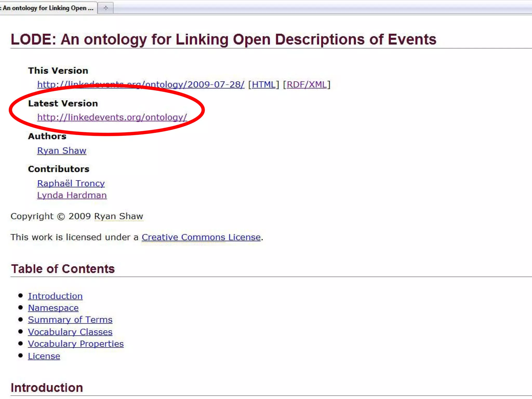Jump to Introduction in the table of contents
Viewport: 532px width, 399px height.
pyautogui.click(x=55, y=296)
